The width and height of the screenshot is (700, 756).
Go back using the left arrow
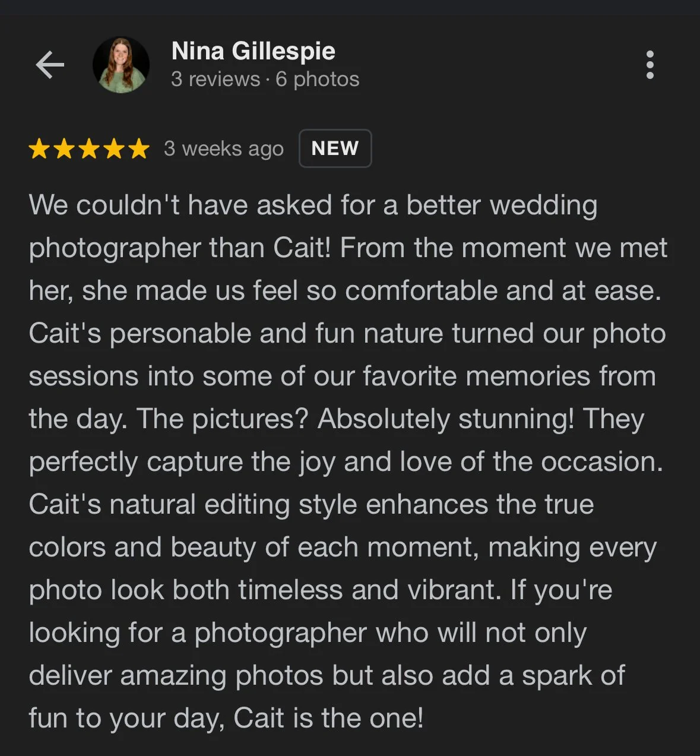50,65
